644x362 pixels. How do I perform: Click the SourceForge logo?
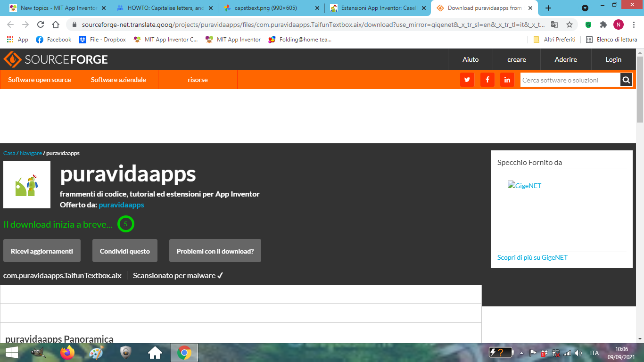56,59
